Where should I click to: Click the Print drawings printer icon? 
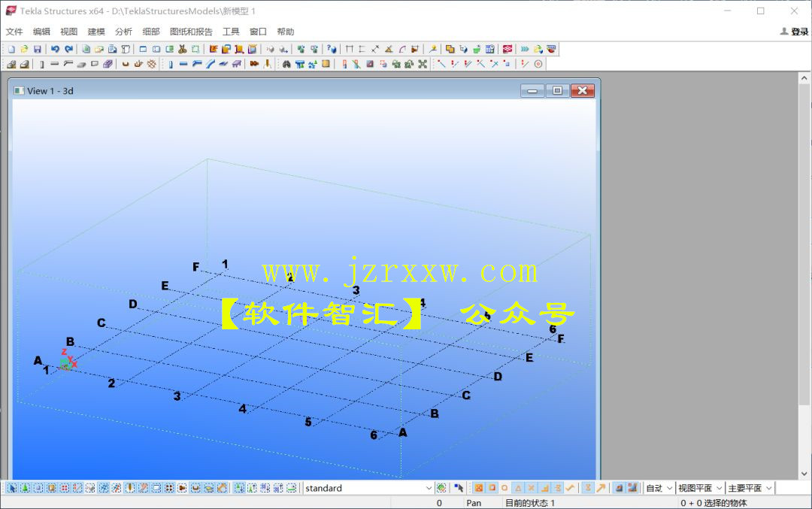pos(112,49)
